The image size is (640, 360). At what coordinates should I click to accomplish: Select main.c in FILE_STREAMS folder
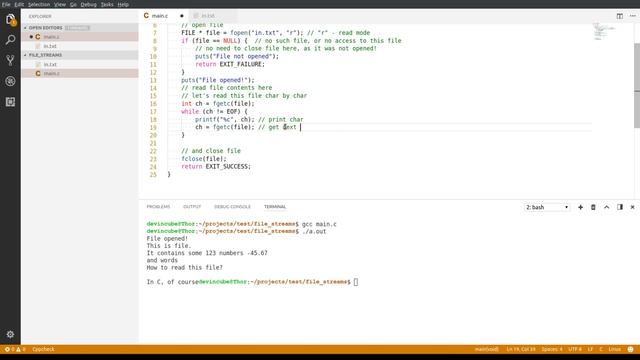click(x=80, y=73)
